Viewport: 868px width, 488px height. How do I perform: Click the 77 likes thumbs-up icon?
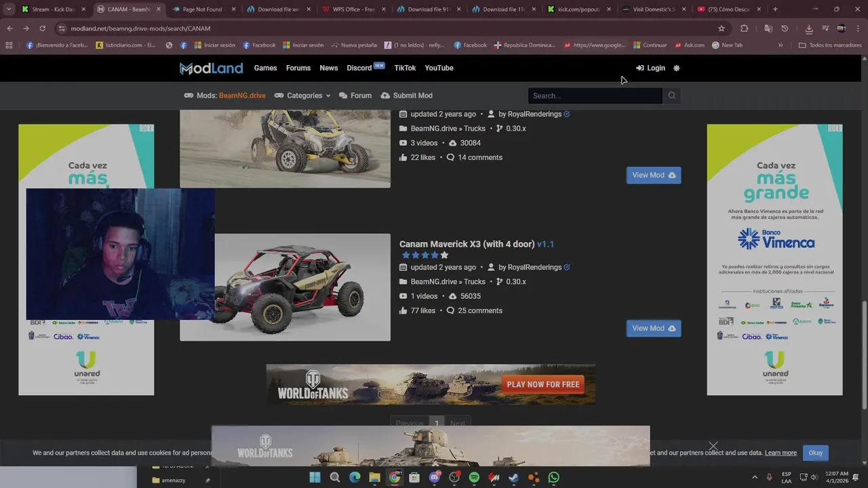(x=403, y=310)
